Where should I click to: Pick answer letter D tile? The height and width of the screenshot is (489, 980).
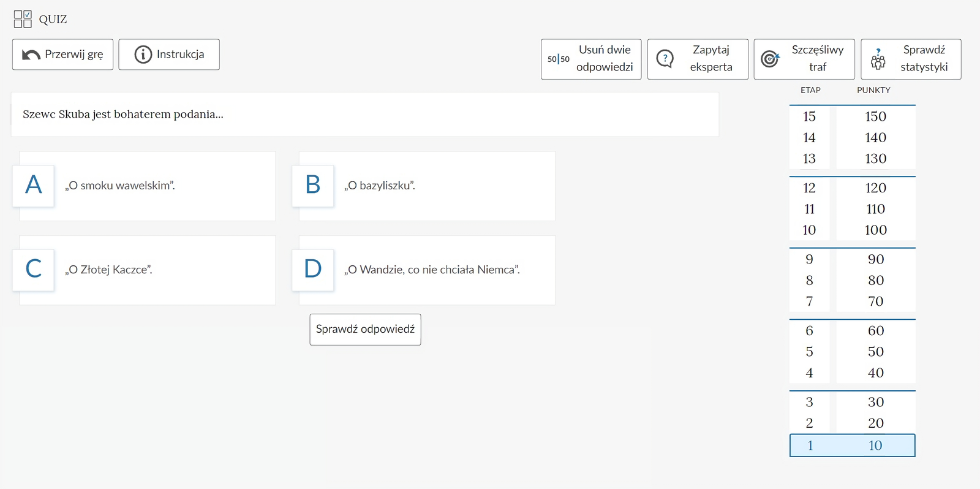(x=313, y=270)
